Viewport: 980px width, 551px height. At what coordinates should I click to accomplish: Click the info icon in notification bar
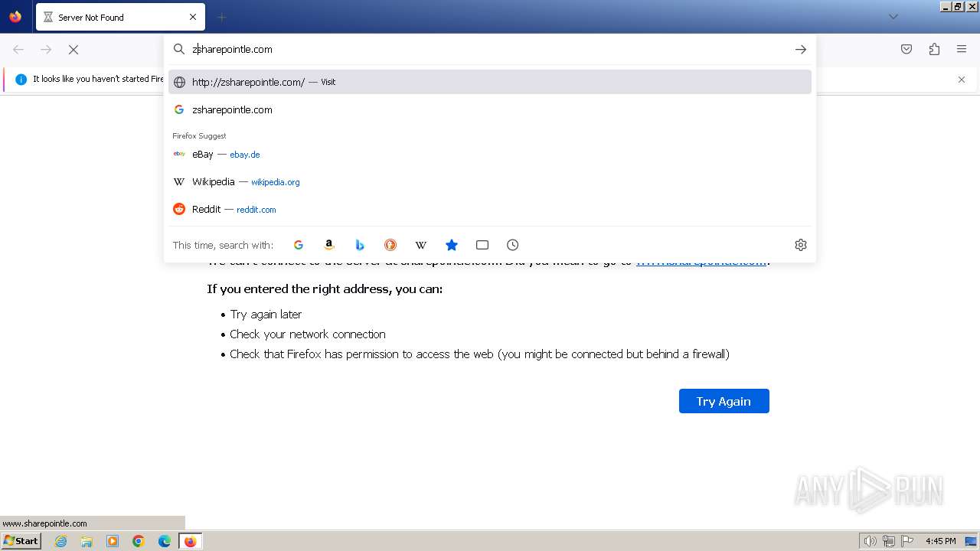point(21,80)
